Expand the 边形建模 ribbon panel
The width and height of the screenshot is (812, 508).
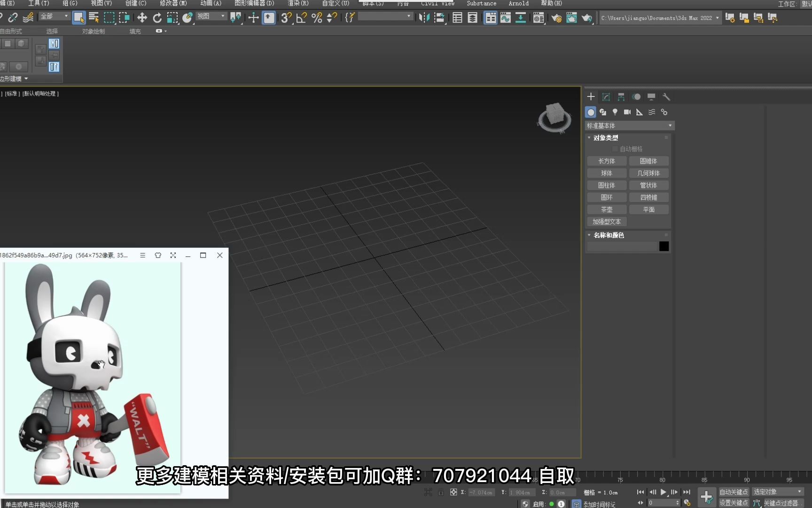pyautogui.click(x=14, y=79)
